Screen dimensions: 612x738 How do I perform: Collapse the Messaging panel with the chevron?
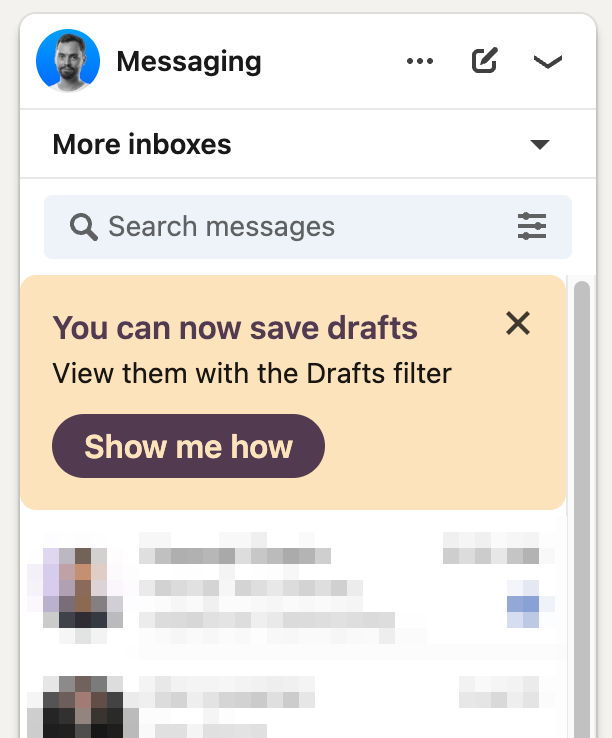[547, 62]
